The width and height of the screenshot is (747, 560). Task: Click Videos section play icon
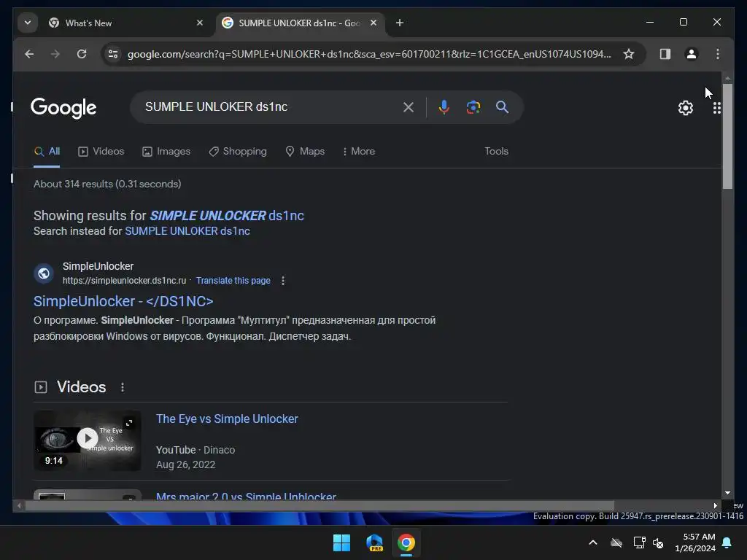(x=41, y=387)
